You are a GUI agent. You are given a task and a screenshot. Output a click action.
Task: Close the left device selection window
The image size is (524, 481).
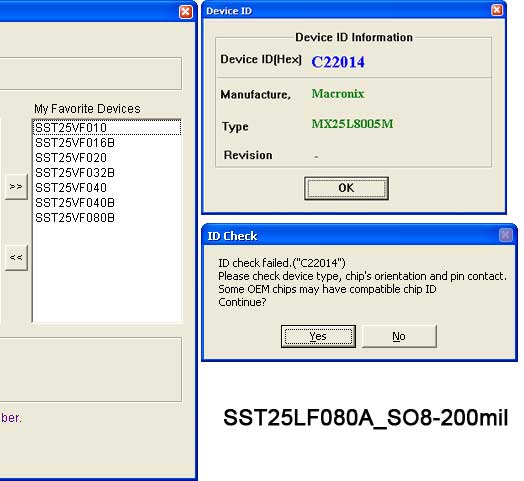186,12
